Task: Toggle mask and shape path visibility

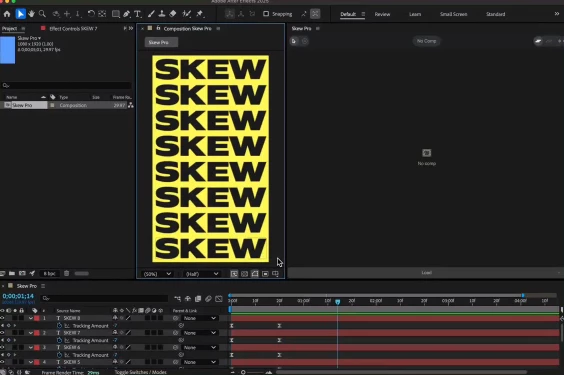Action: (x=255, y=274)
